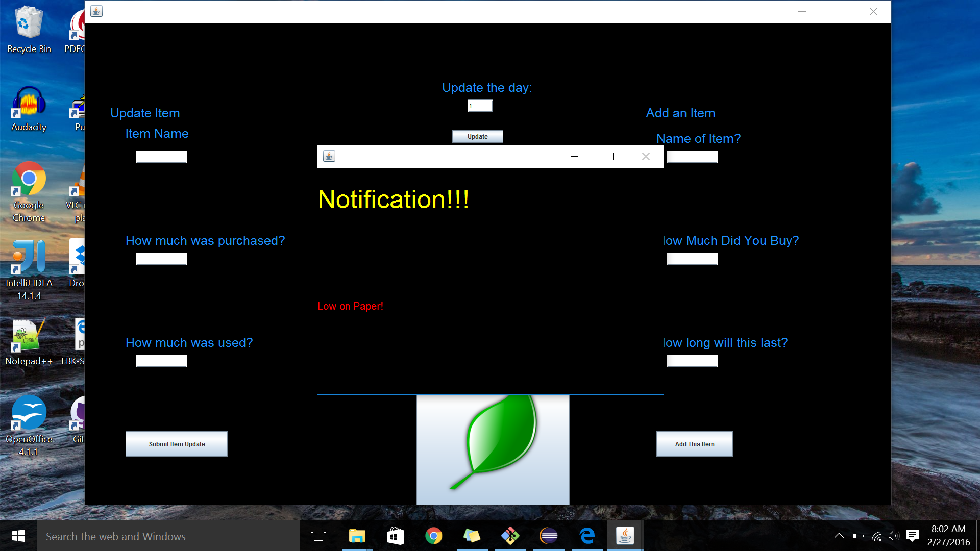Click the Name of Item text field
The height and width of the screenshot is (551, 980).
click(x=692, y=157)
